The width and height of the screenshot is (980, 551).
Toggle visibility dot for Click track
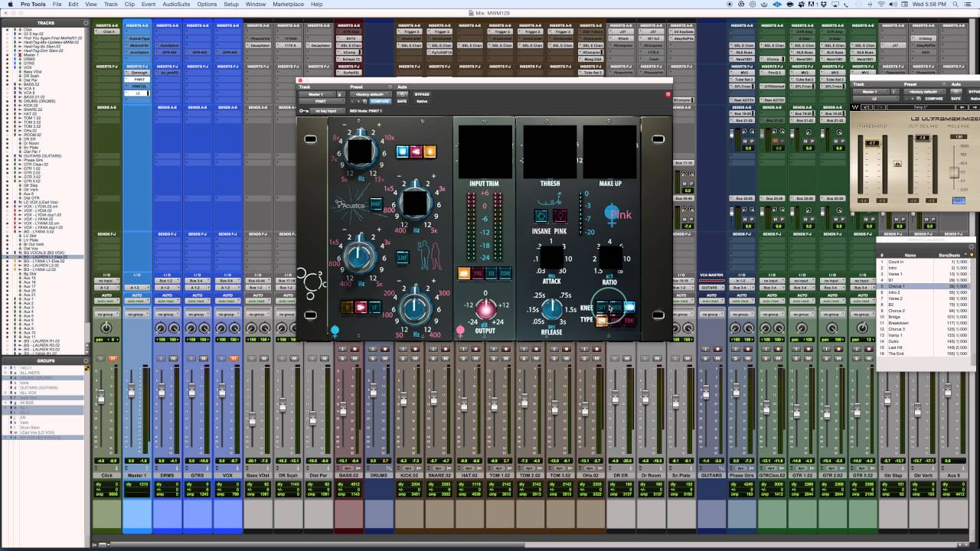coord(6,30)
